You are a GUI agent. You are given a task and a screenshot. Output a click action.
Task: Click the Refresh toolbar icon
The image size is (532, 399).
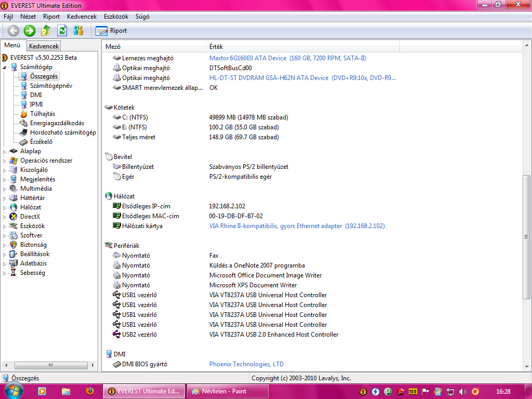[x=62, y=31]
